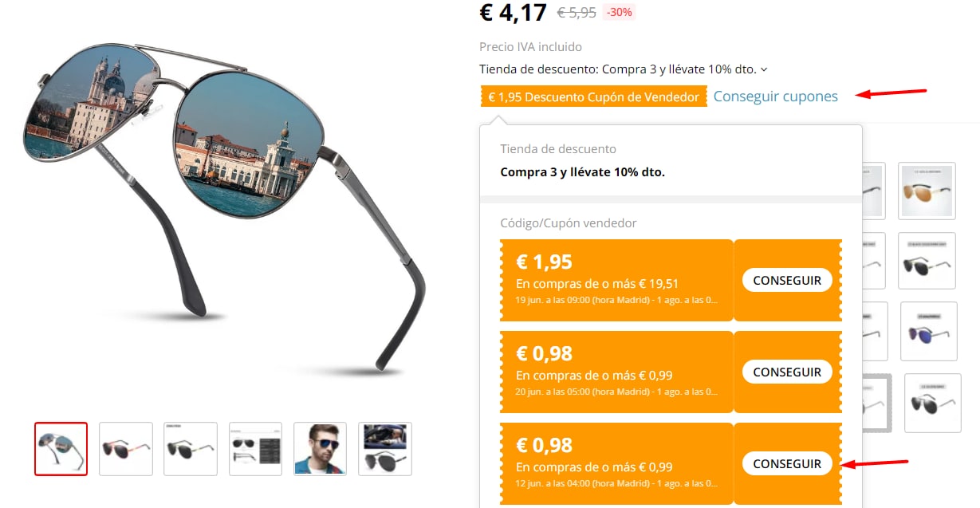Expand the Tienda de descuento dropdown chevron
The image size is (980, 508).
point(764,70)
